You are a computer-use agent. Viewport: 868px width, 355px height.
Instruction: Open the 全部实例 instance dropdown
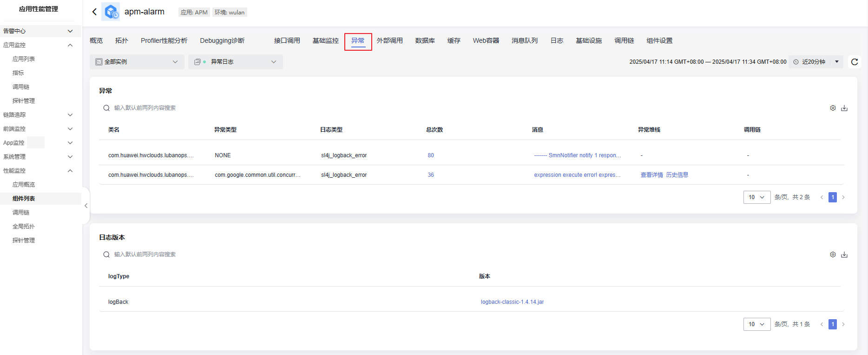click(x=137, y=62)
